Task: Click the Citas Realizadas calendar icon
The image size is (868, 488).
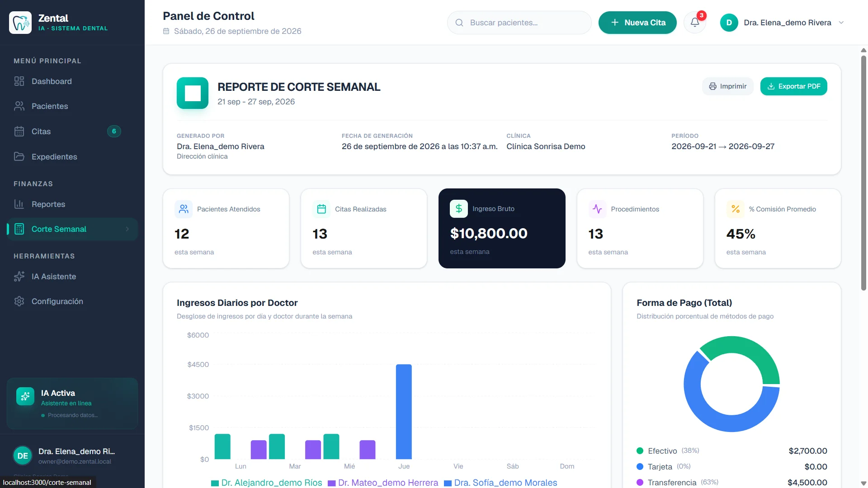Action: [x=321, y=209]
